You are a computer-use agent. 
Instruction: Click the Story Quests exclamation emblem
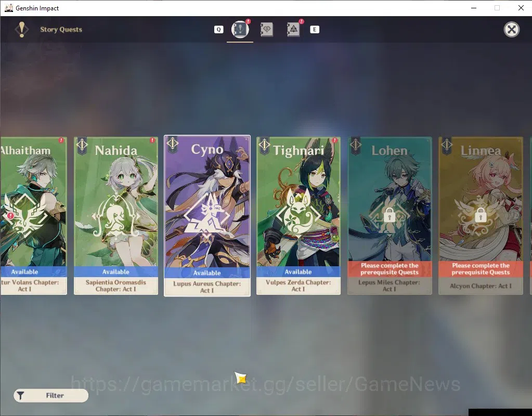click(22, 30)
